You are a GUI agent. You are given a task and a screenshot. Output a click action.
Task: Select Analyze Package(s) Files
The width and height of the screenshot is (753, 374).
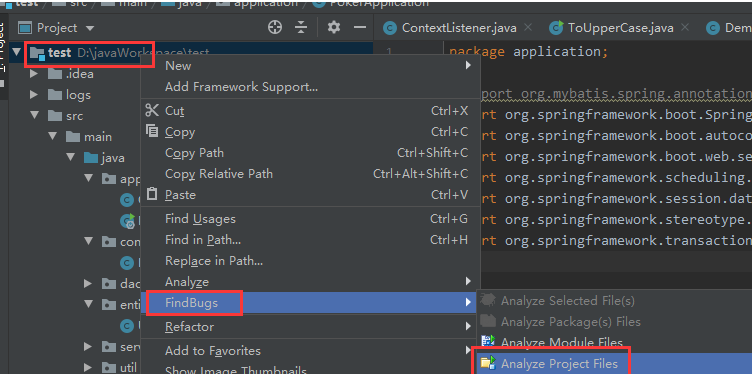[x=614, y=322]
